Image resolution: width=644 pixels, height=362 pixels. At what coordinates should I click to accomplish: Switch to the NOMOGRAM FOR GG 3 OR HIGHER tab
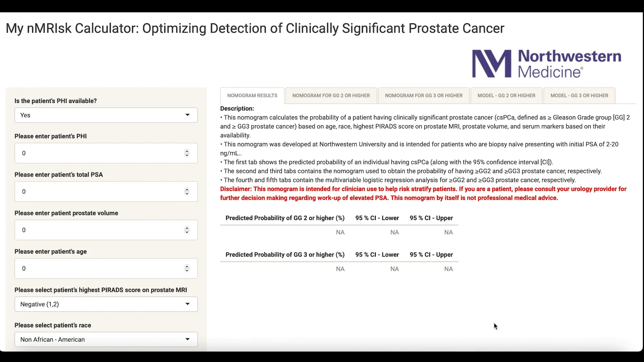click(x=424, y=96)
